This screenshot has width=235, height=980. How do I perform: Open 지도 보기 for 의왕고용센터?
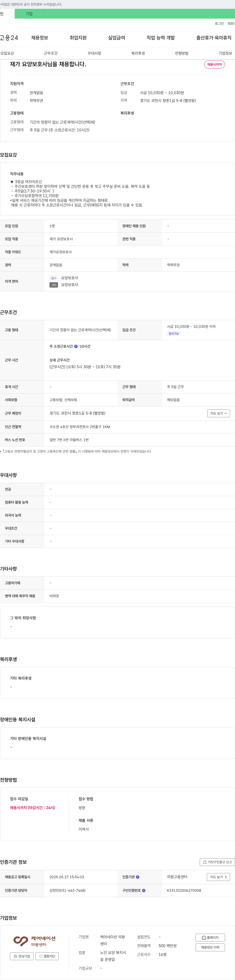[x=218, y=877]
